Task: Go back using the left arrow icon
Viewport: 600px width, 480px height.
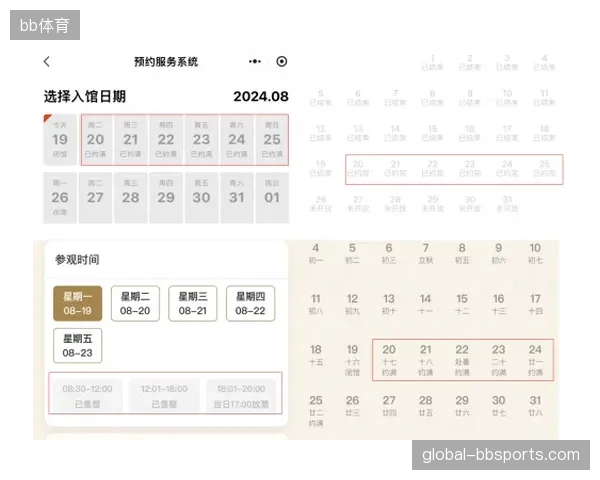Action: (47, 62)
